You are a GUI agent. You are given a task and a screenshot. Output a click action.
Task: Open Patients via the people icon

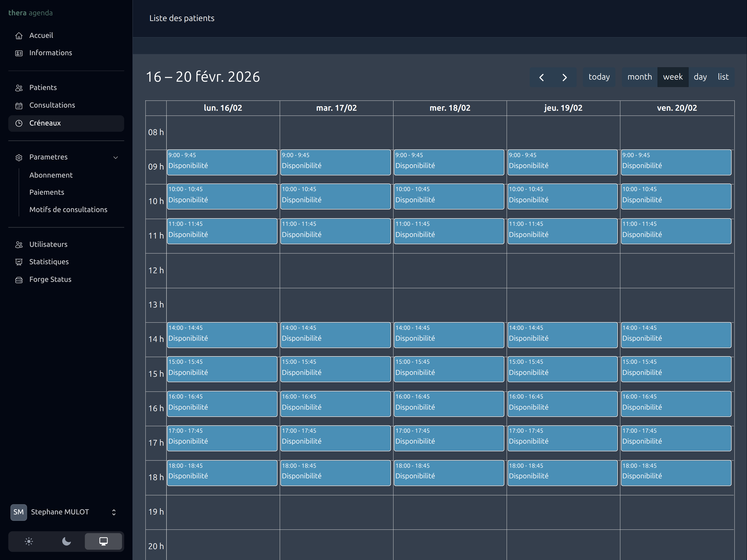pos(19,88)
